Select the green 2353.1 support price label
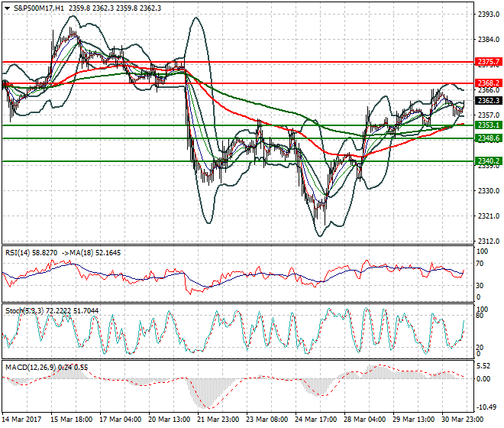 (488, 125)
